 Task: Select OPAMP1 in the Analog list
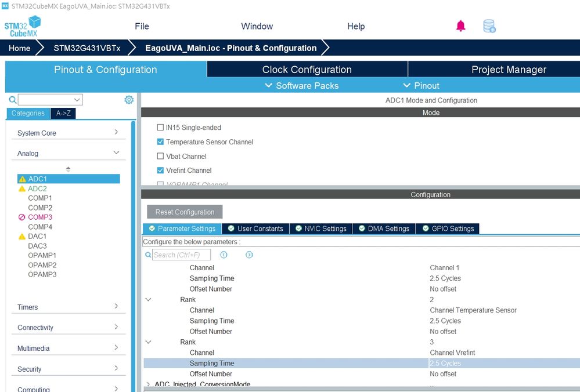(x=42, y=255)
